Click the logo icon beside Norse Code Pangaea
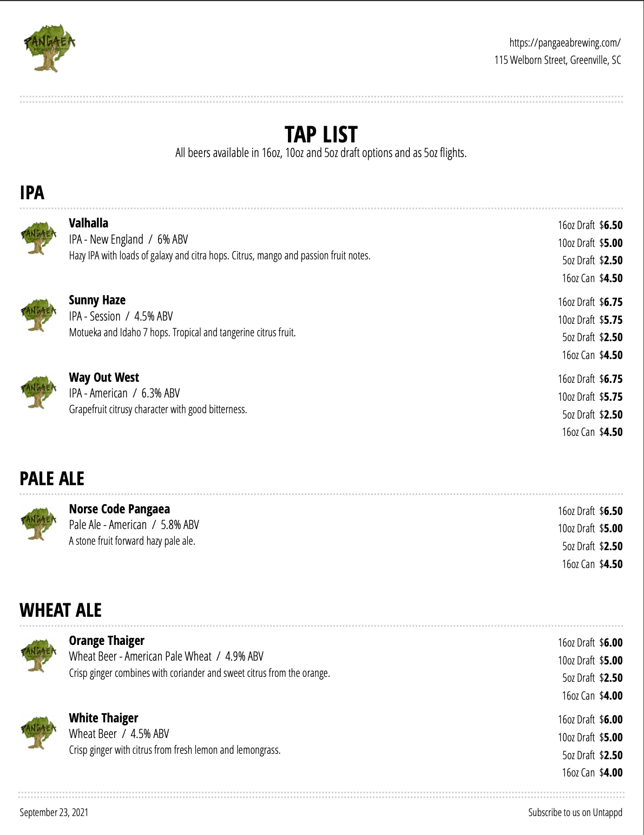Image resolution: width=644 pixels, height=835 pixels. 38,523
